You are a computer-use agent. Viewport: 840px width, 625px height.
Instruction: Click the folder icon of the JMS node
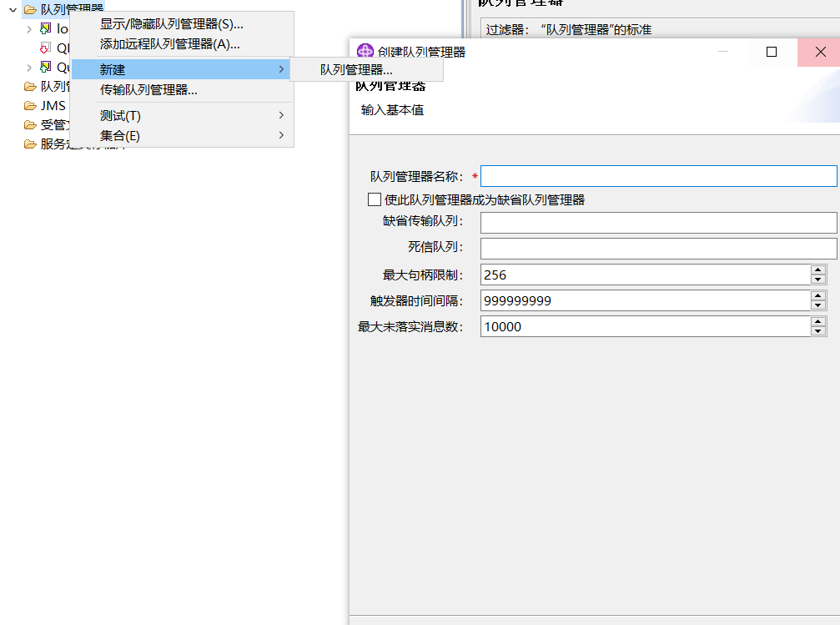[x=30, y=106]
